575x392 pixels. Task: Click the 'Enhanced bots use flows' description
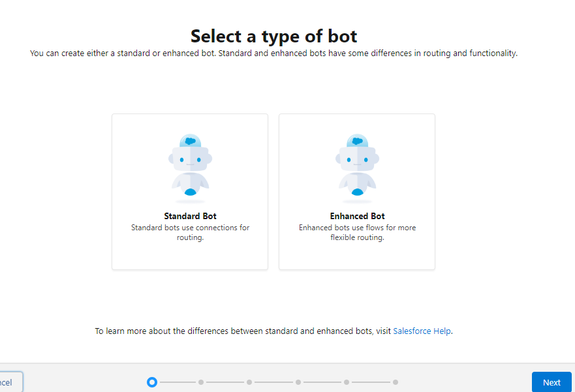[357, 233]
